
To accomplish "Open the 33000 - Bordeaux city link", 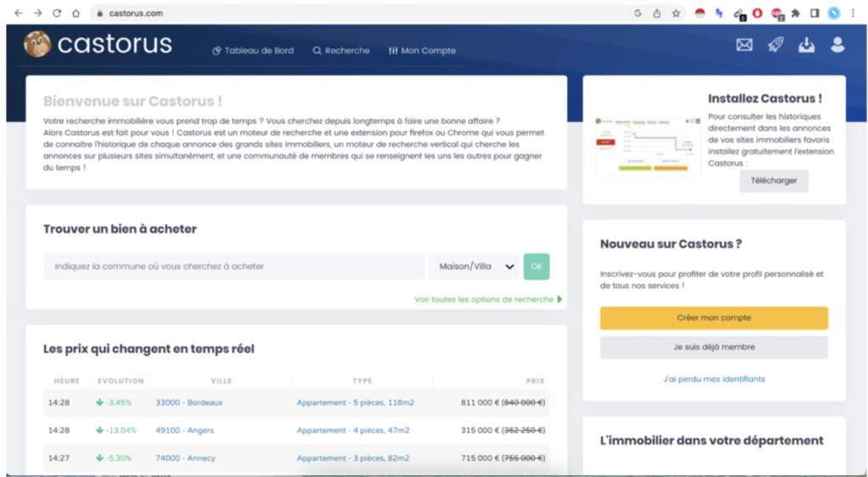I will click(189, 402).
